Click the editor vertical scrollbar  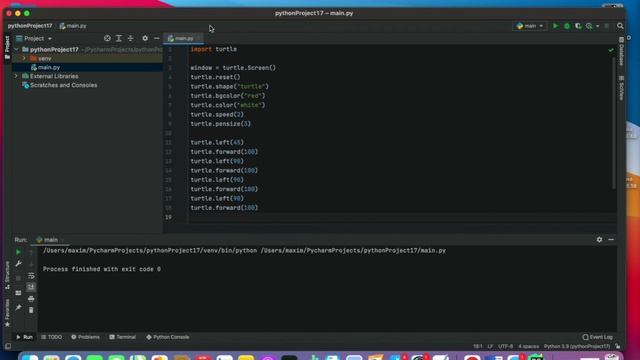[613, 122]
